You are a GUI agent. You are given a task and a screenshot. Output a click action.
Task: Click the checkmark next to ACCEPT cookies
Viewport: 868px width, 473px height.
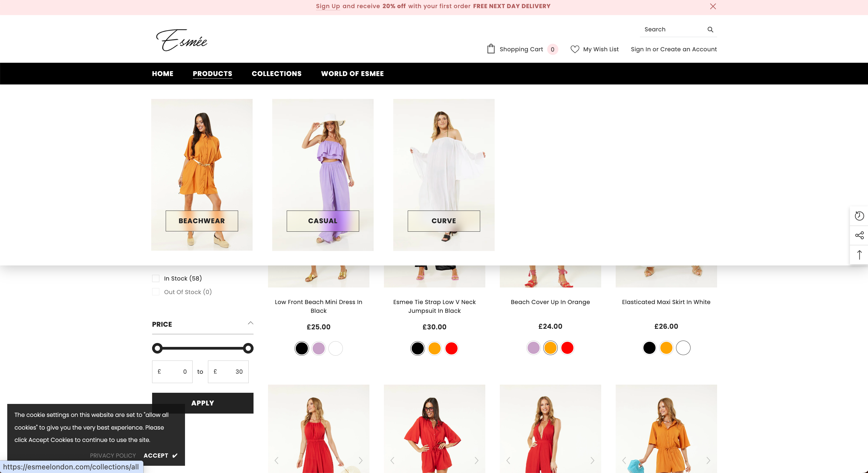174,456
